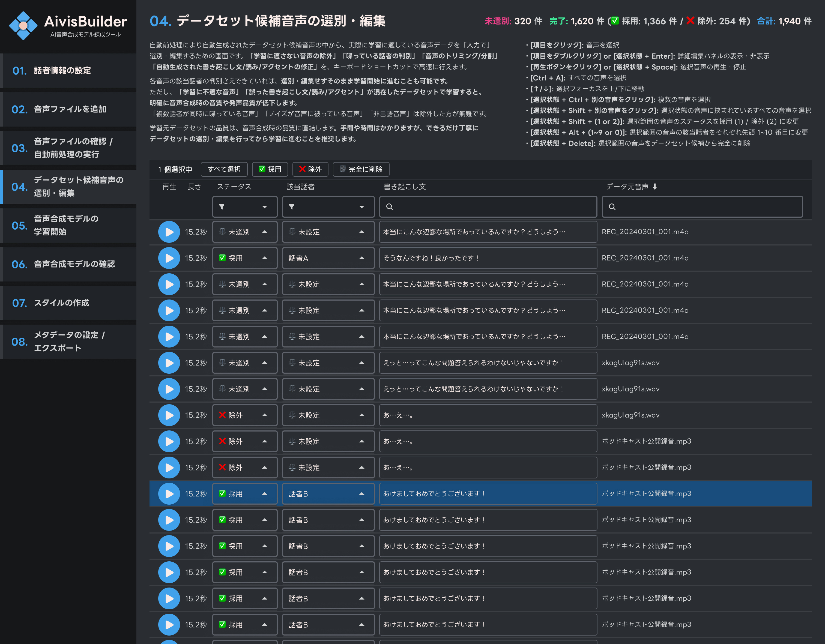Image resolution: width=825 pixels, height=644 pixels.
Task: Play the selected あけましておめでとうございます audio
Action: pyautogui.click(x=169, y=494)
